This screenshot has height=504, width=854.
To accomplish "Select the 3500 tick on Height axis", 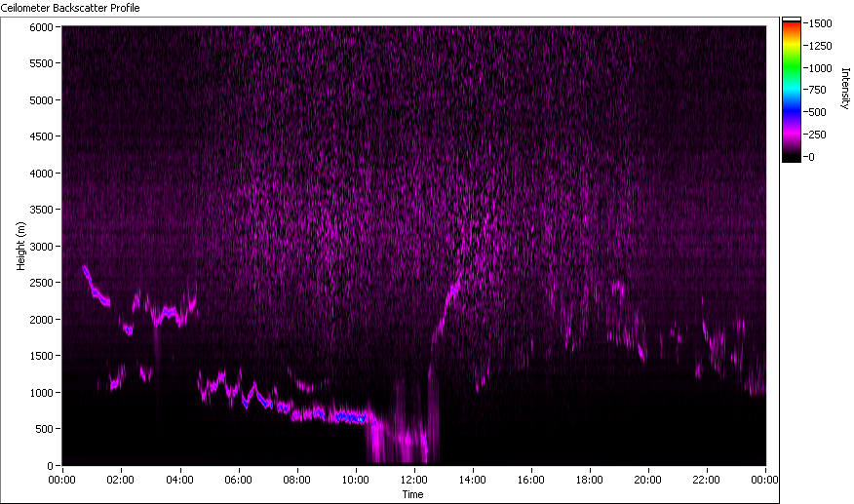I will point(41,210).
